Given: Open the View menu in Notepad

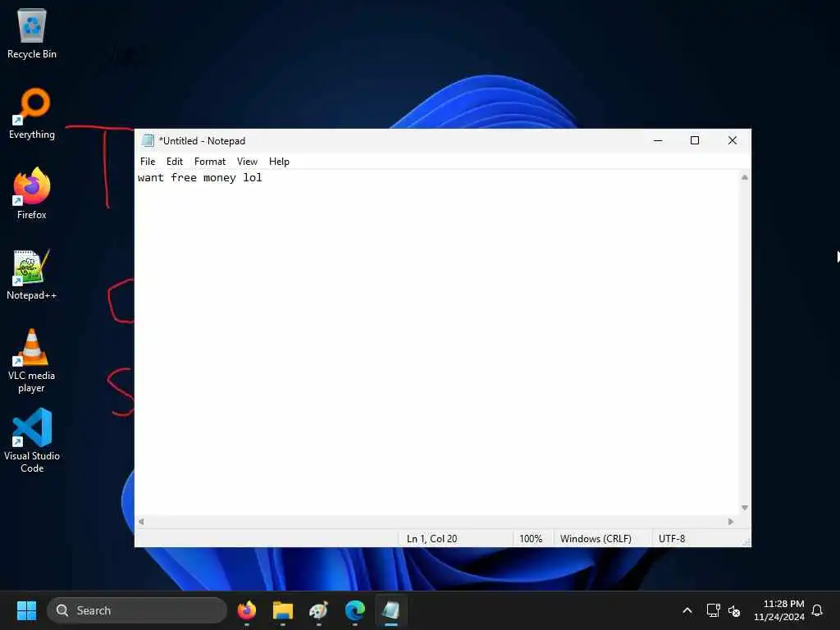Looking at the screenshot, I should (247, 162).
